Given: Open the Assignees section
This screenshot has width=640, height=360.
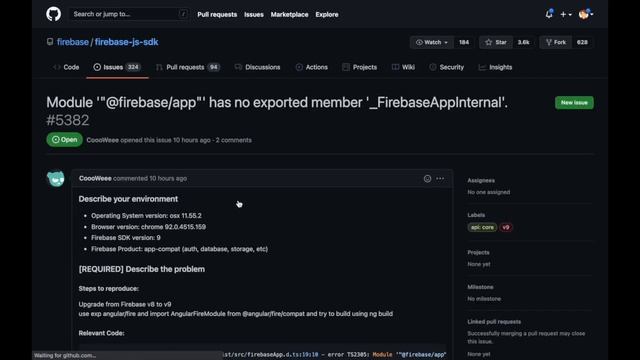Looking at the screenshot, I should coord(481,180).
